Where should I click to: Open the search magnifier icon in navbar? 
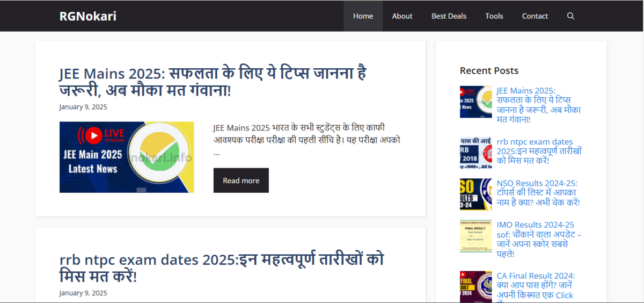point(570,16)
